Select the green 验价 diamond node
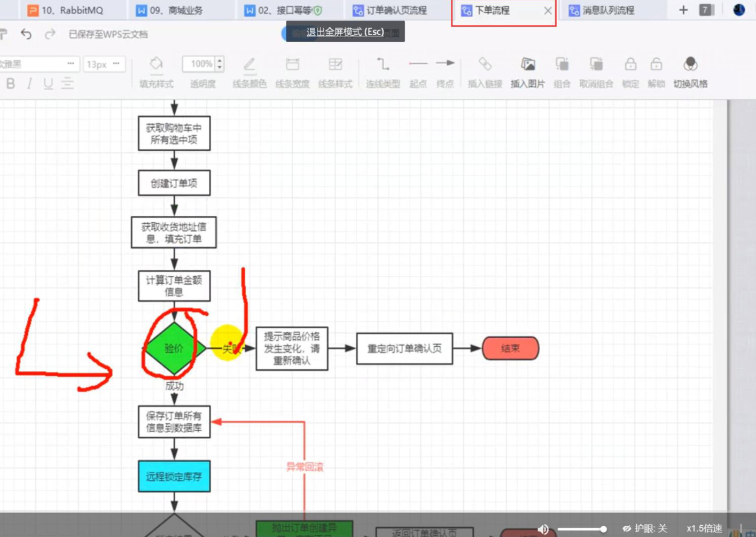Image resolution: width=756 pixels, height=537 pixels. click(x=174, y=348)
